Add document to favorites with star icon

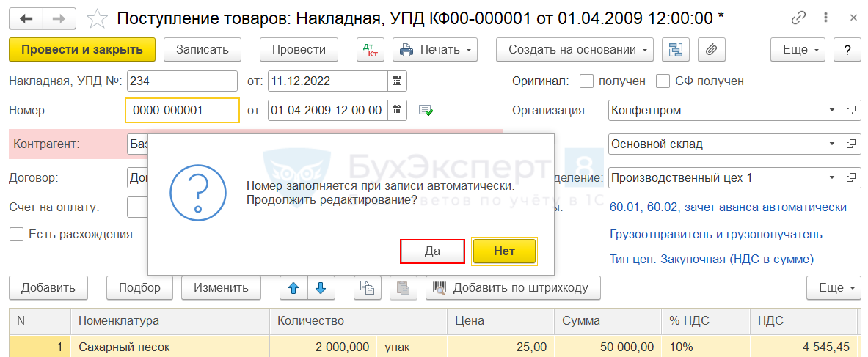(x=98, y=18)
